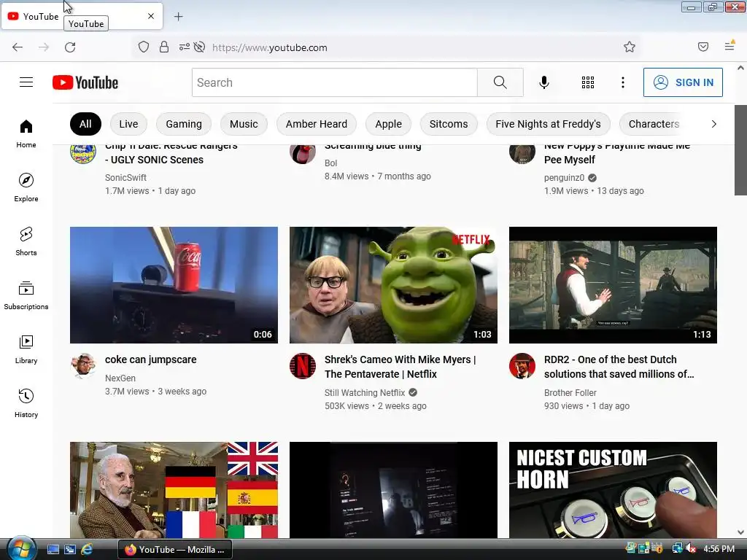Click the magnifier search button
This screenshot has height=560, width=747.
tap(500, 82)
